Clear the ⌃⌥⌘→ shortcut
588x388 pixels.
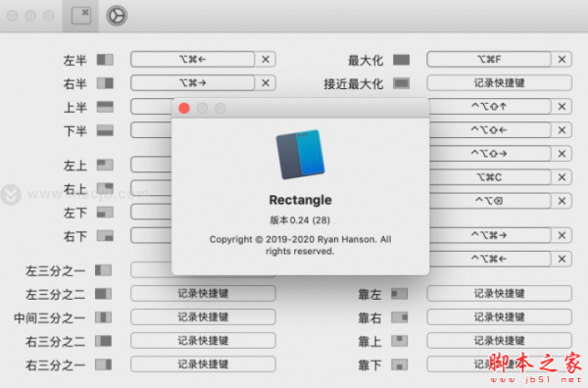point(562,235)
